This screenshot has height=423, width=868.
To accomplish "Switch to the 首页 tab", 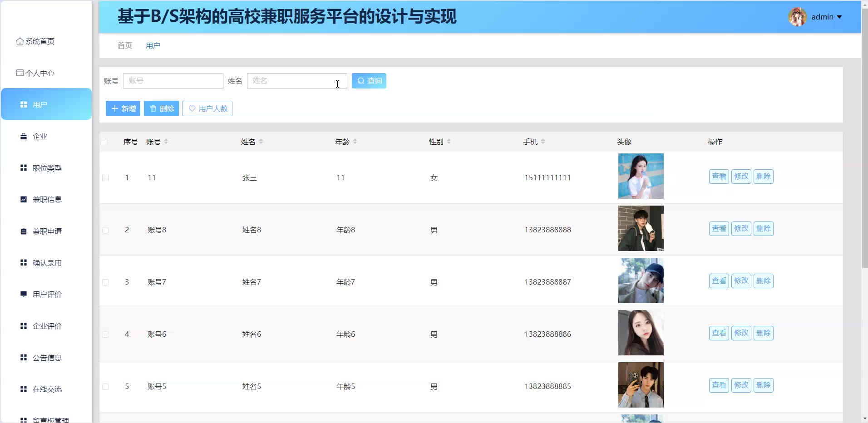I will pos(125,45).
